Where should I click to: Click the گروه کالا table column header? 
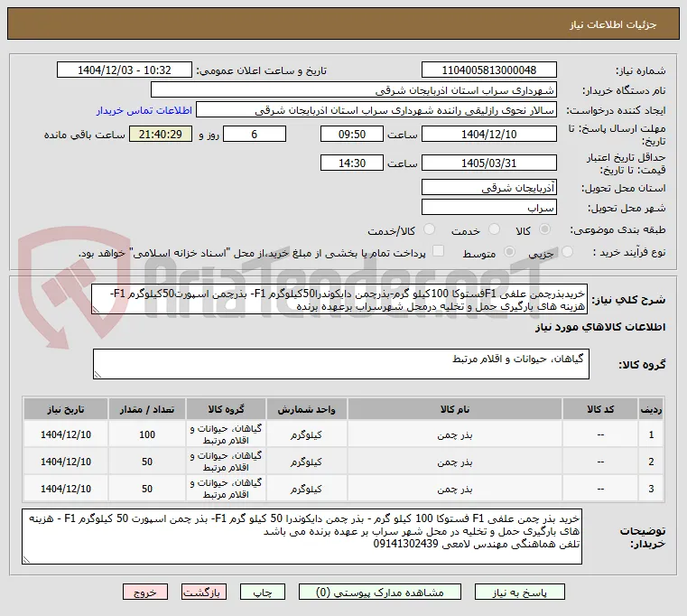tap(226, 409)
